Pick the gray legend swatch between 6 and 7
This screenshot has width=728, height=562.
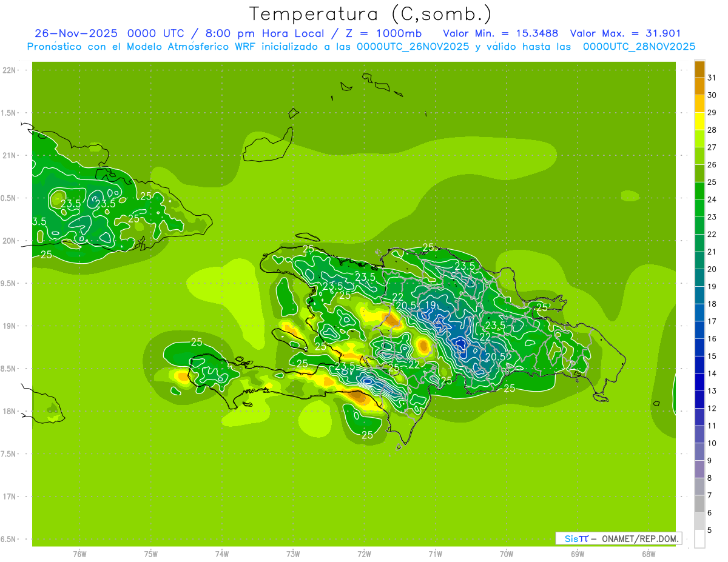699,504
